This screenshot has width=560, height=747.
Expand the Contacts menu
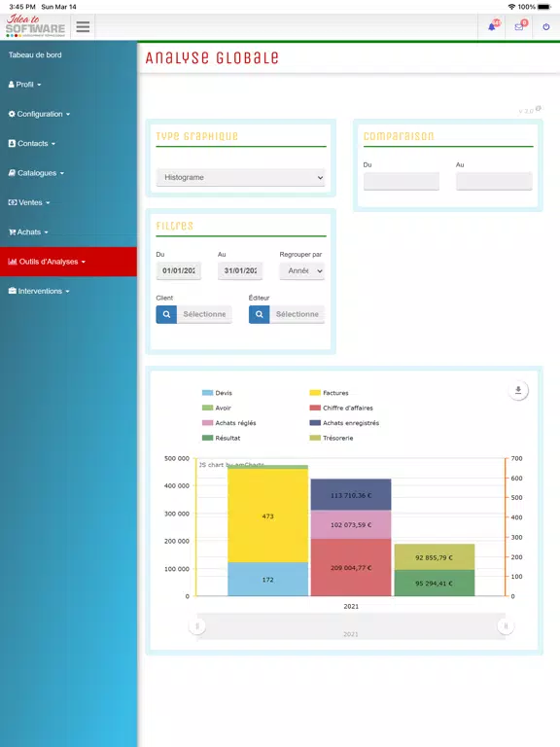coord(32,143)
